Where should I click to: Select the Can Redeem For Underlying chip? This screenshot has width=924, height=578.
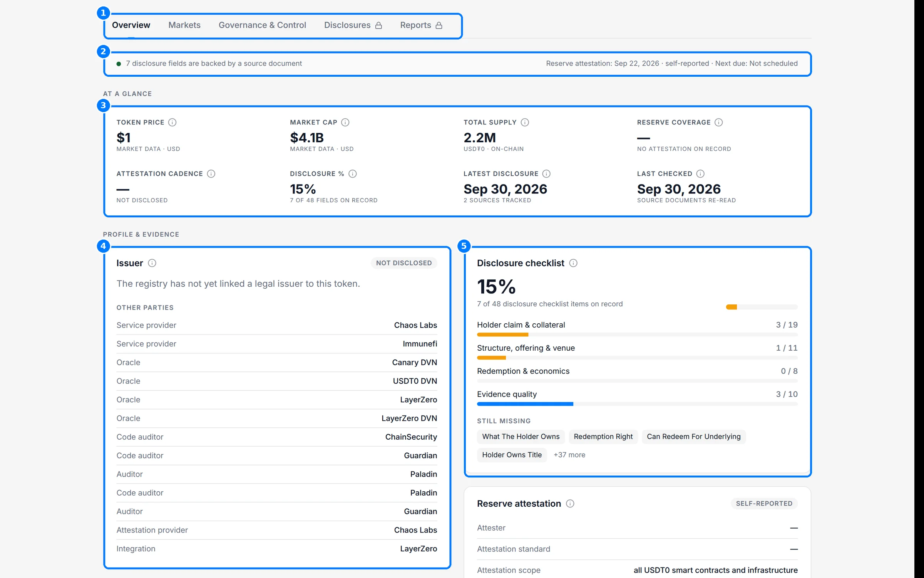694,437
